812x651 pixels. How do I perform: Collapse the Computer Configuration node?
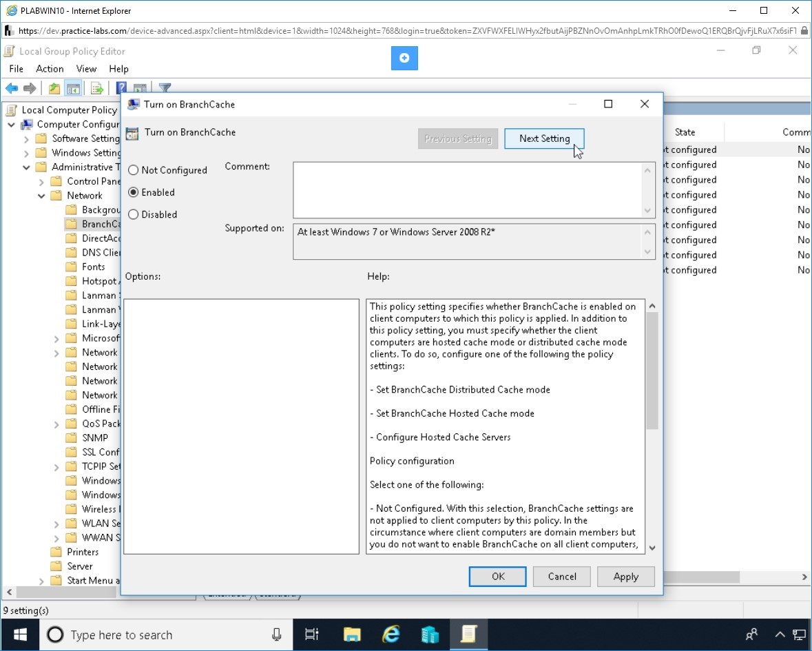(12, 124)
